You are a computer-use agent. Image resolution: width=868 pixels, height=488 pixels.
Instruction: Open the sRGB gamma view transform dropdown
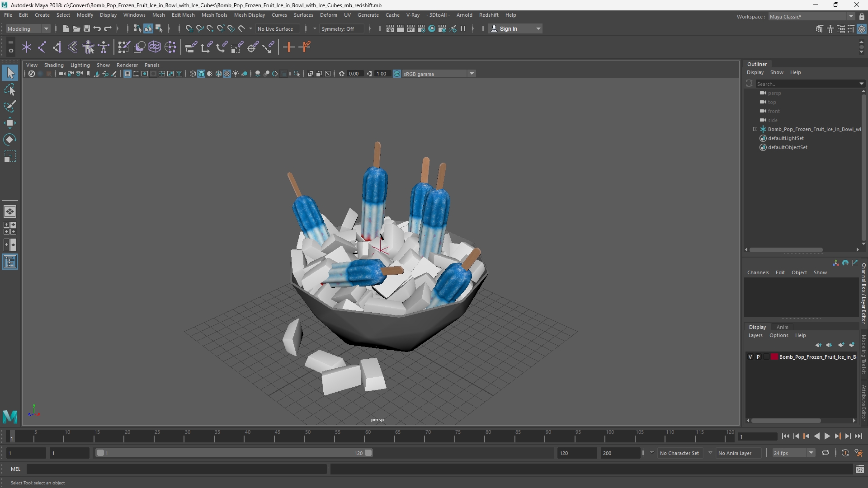(x=439, y=74)
